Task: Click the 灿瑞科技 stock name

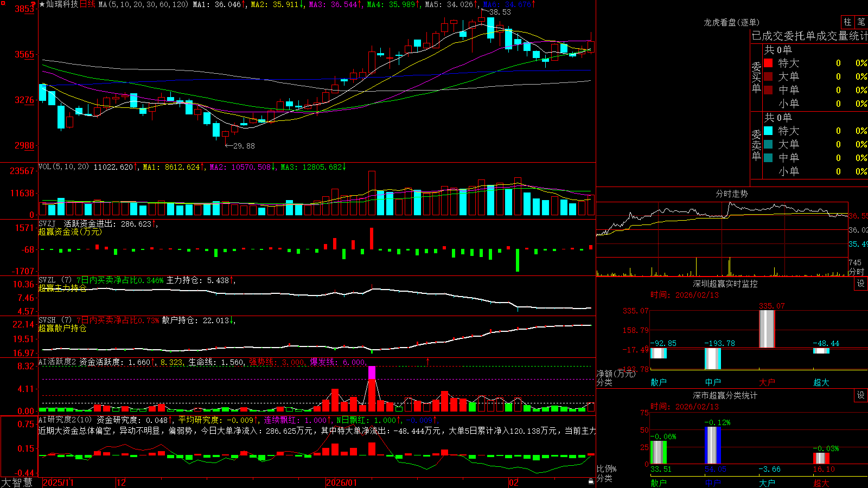Action: click(x=62, y=4)
